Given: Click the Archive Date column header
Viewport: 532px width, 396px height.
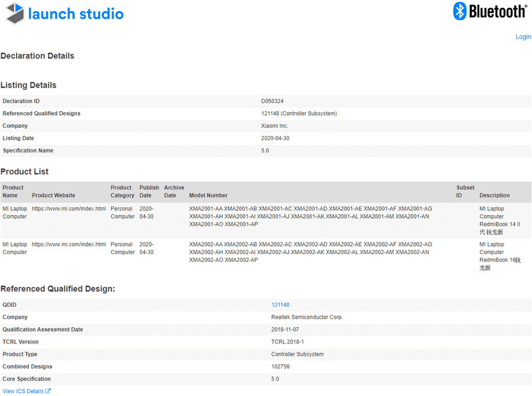Looking at the screenshot, I should click(x=174, y=191).
